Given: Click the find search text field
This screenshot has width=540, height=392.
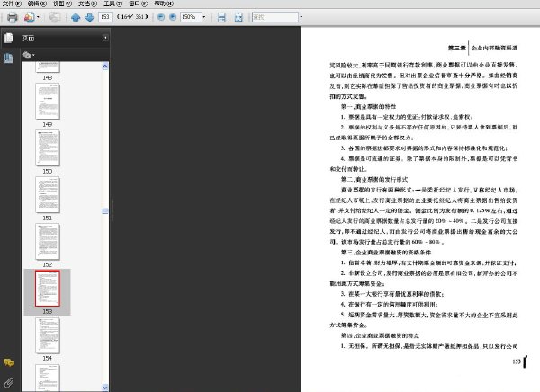Looking at the screenshot, I should 275,17.
